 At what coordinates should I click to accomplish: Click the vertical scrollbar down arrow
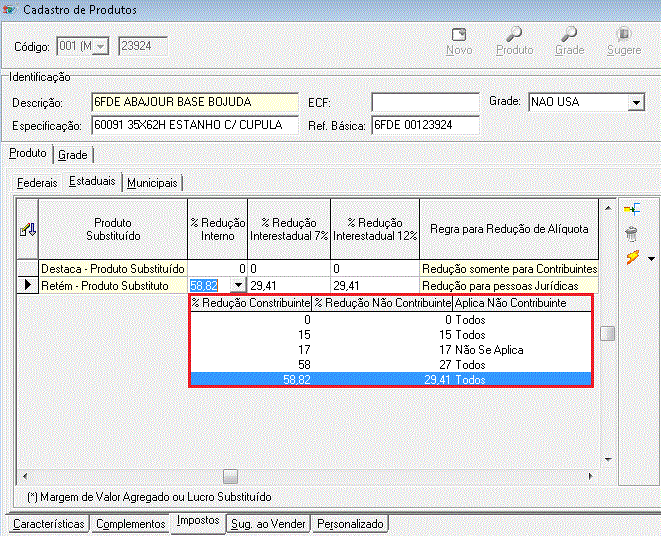coord(608,459)
